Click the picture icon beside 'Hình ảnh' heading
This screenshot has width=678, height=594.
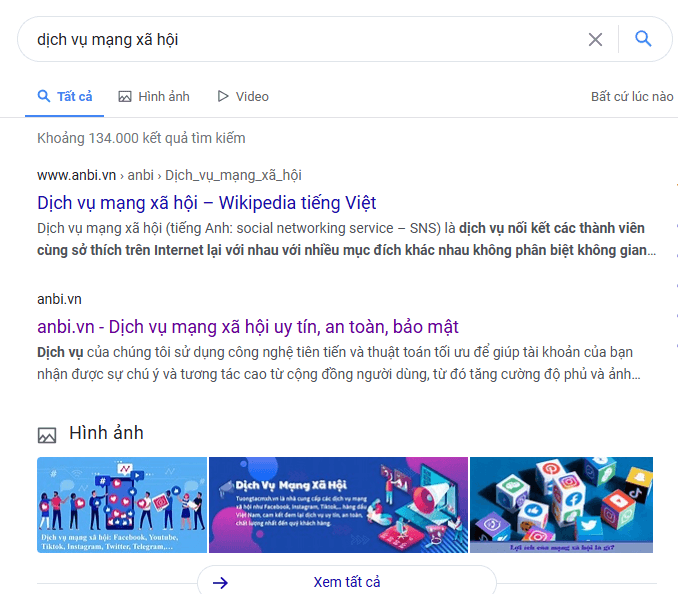[x=47, y=435]
